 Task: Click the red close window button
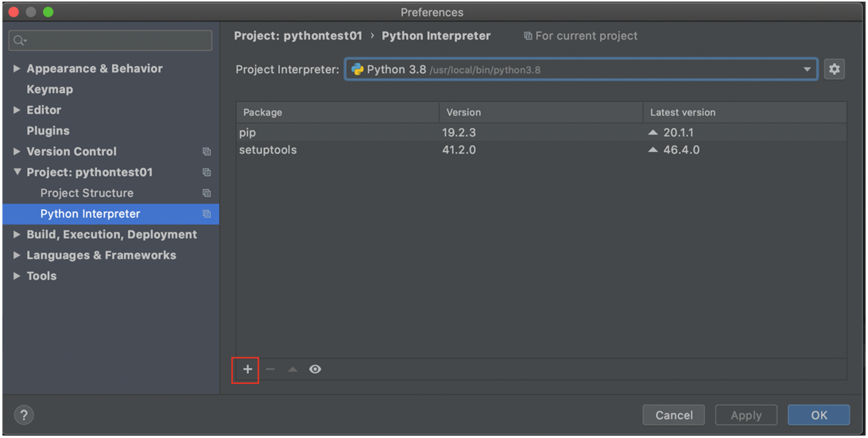(14, 12)
